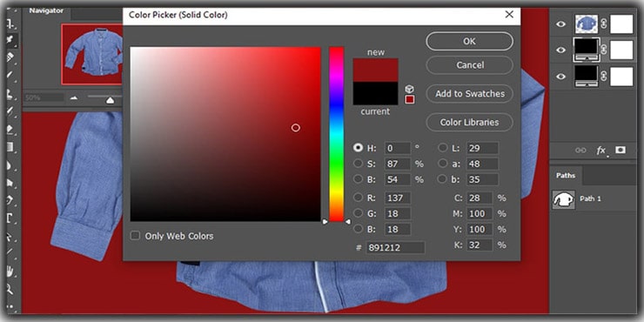Image resolution: width=644 pixels, height=322 pixels.
Task: Click the Navigator zoom slider handle
Action: click(x=110, y=100)
